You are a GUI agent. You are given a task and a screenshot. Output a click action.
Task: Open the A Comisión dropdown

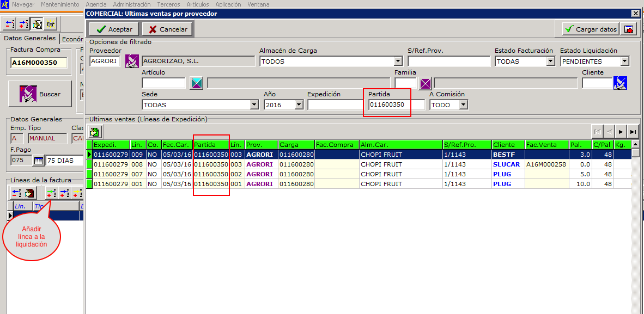pyautogui.click(x=463, y=105)
